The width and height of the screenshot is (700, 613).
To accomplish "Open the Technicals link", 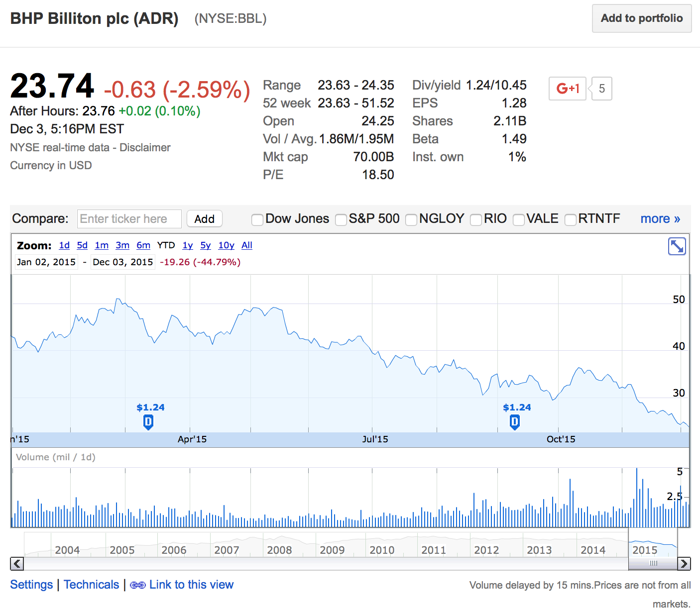I will 92,585.
